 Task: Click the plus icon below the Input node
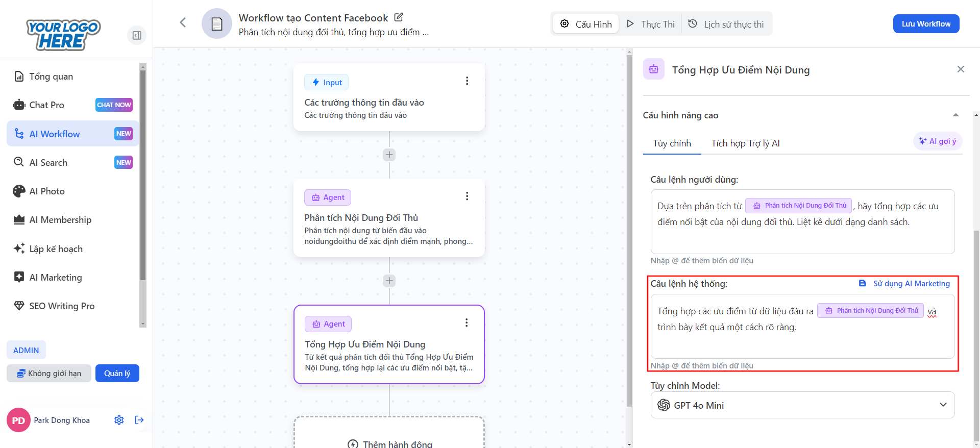[389, 155]
